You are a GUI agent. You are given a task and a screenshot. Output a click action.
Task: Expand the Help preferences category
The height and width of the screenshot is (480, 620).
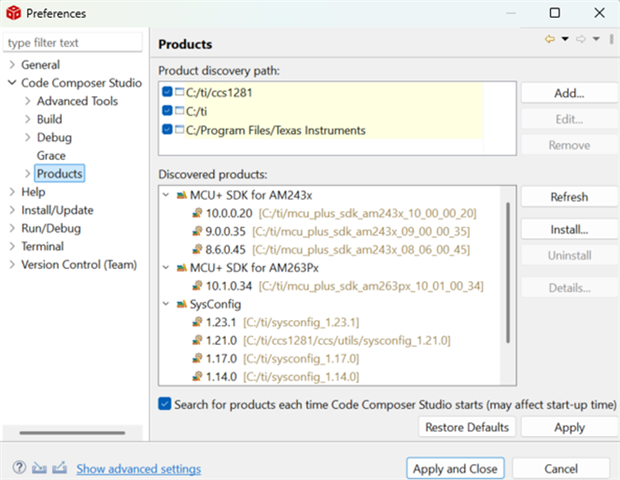[x=12, y=192]
